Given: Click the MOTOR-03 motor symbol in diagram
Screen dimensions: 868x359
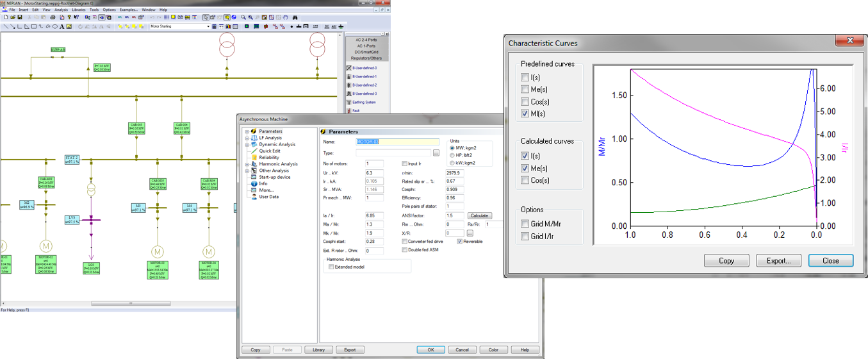Looking at the screenshot, I should tap(158, 251).
